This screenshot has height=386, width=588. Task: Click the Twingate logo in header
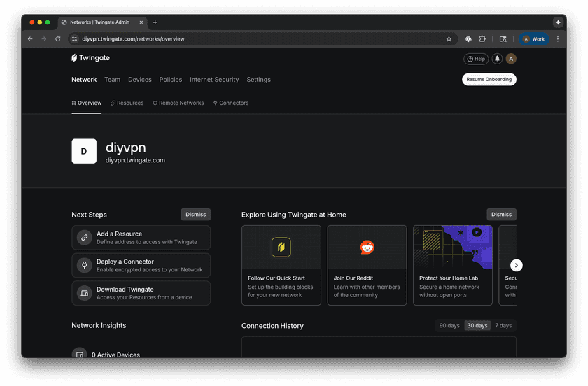click(90, 58)
